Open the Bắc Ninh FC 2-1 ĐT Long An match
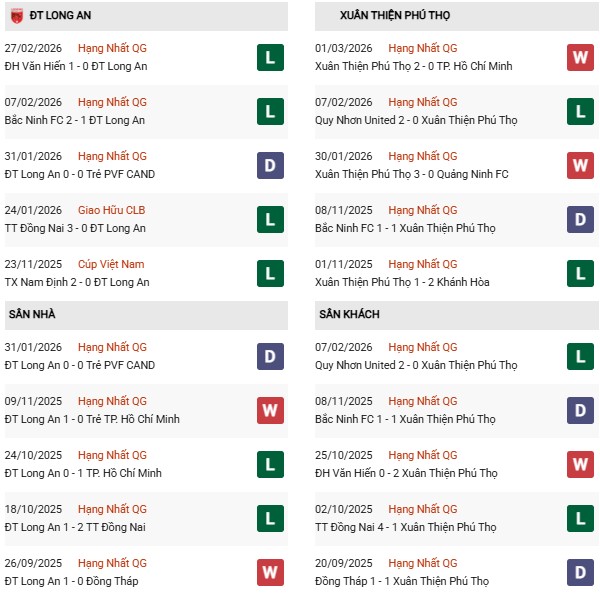This screenshot has width=600, height=593. coord(75,120)
